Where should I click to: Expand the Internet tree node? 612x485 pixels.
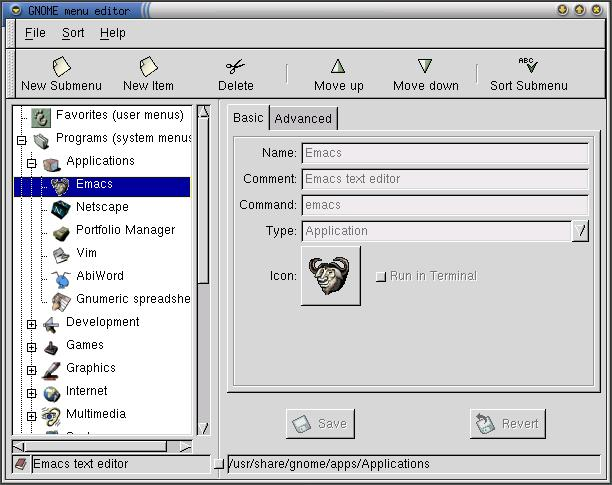pos(32,393)
